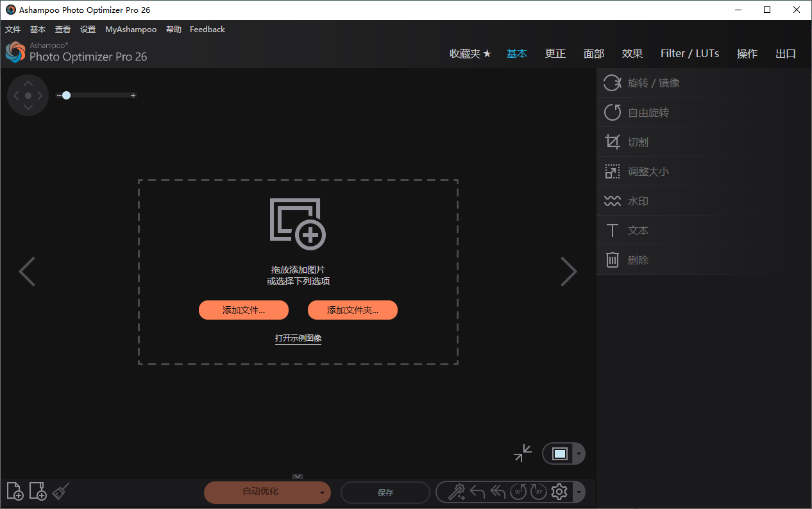Open the 自动优化 dropdown arrow
The width and height of the screenshot is (812, 509).
coord(321,492)
